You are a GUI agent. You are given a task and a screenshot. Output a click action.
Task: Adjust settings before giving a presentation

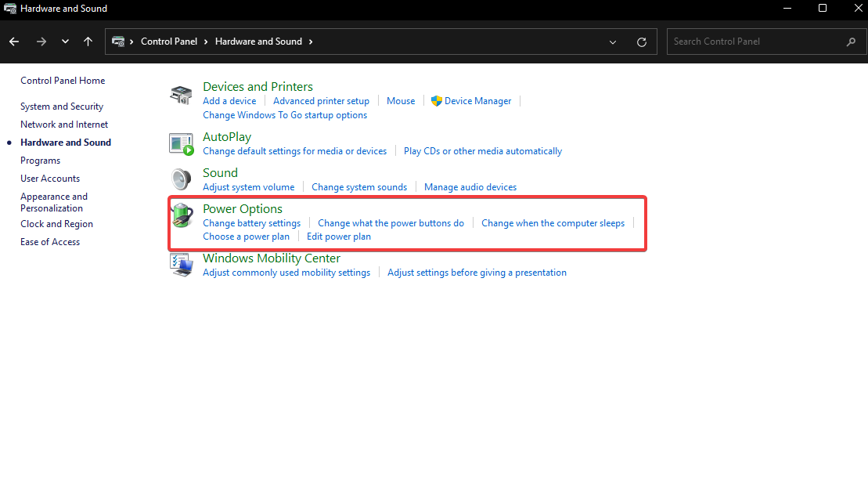[x=477, y=273]
